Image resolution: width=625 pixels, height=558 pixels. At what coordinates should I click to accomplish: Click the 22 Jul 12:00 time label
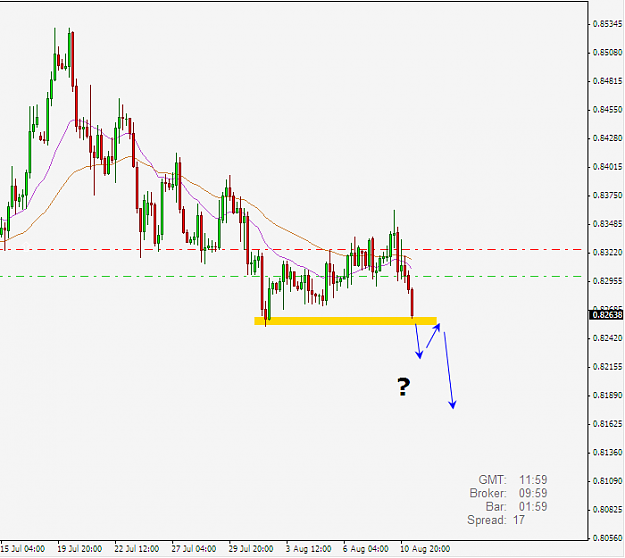[x=137, y=549]
